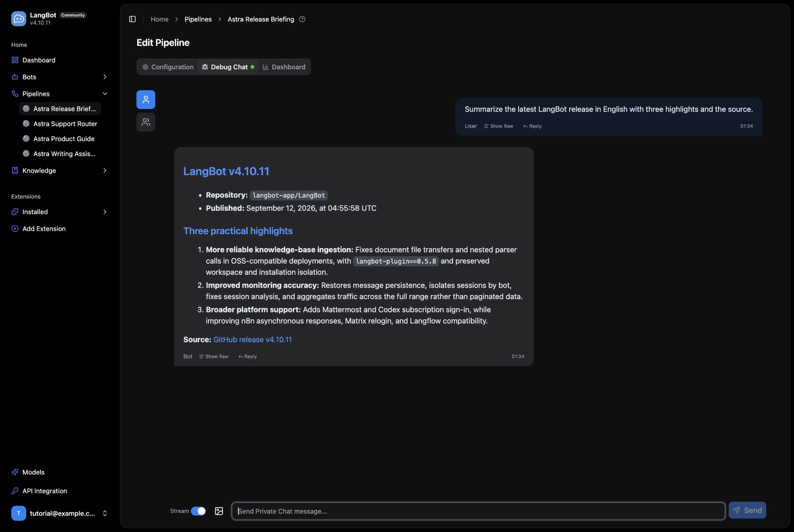The height and width of the screenshot is (532, 794).
Task: Open the help icon beside Astra Release Briefing
Action: pyautogui.click(x=302, y=19)
